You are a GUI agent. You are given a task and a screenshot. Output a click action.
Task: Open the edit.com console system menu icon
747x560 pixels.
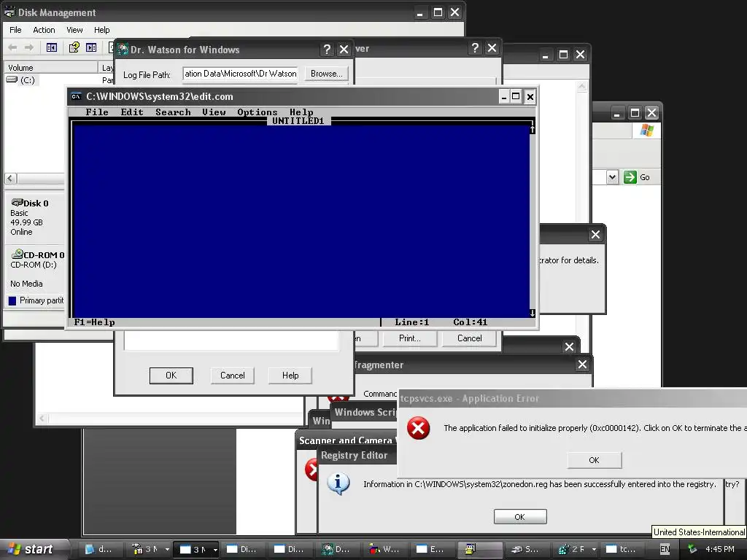click(x=76, y=97)
